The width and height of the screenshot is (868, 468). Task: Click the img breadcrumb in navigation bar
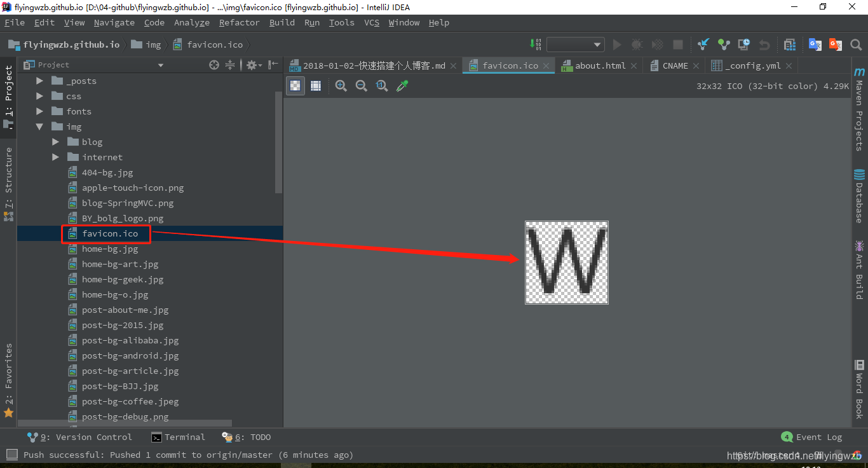pos(147,45)
